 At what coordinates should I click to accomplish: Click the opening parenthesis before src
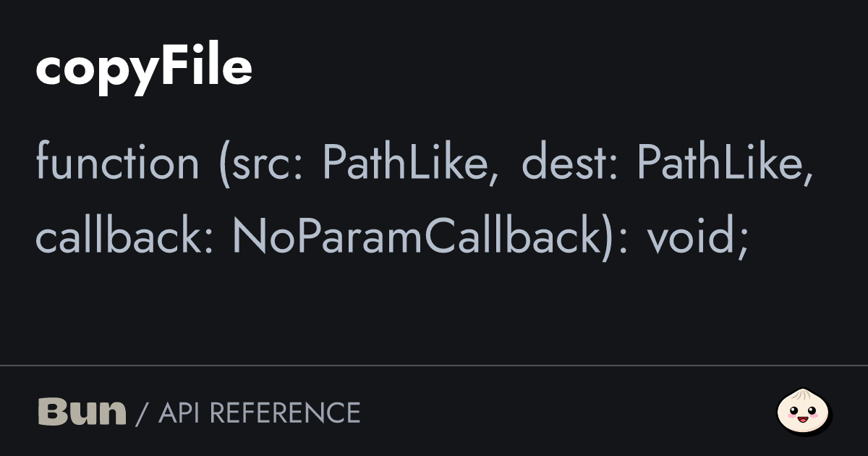coord(221,164)
